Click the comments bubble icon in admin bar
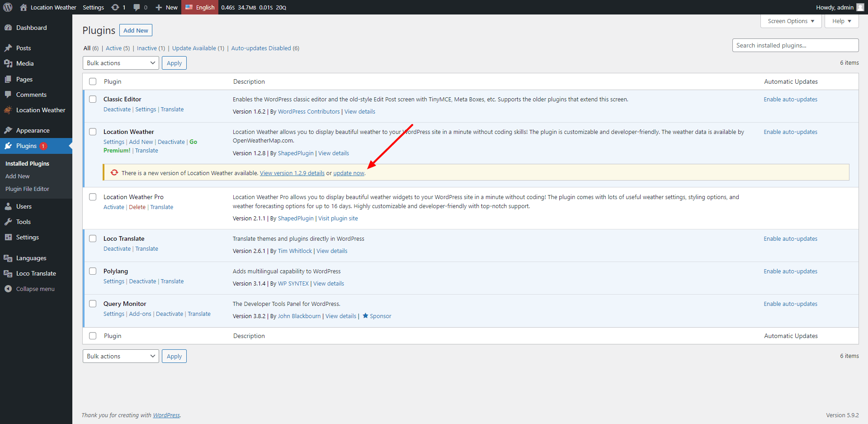This screenshot has height=424, width=868. tap(137, 7)
